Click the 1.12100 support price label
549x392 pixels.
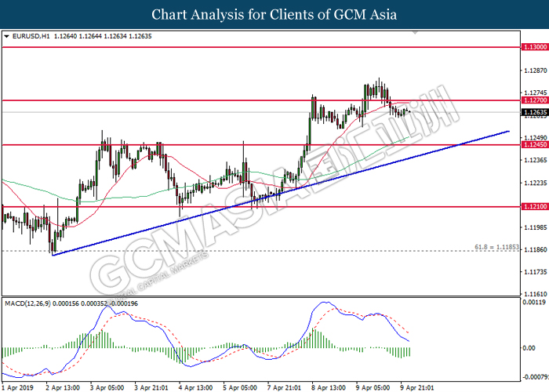(535, 206)
